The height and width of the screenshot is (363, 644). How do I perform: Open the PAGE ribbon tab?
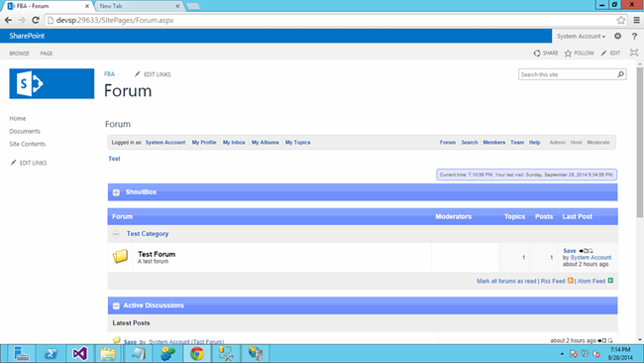coord(47,54)
